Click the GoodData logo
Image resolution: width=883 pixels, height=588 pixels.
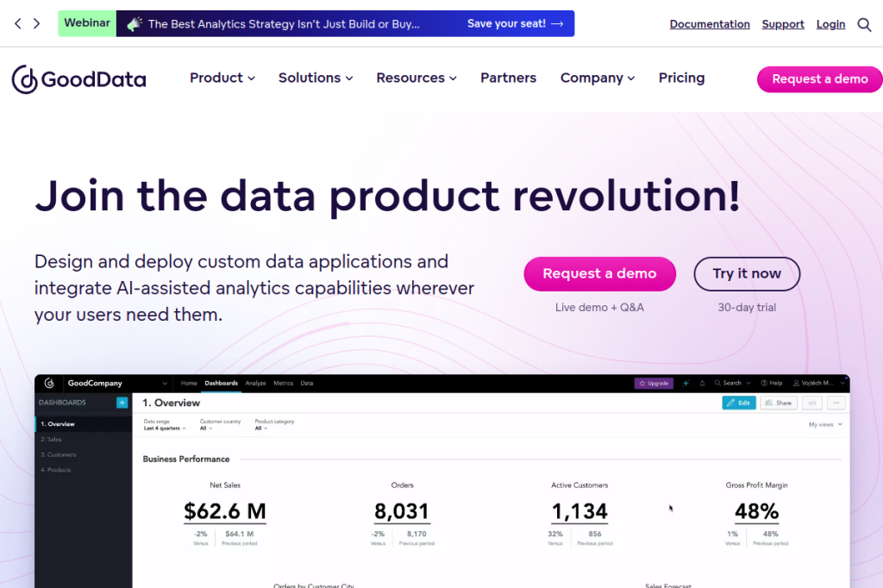point(78,78)
